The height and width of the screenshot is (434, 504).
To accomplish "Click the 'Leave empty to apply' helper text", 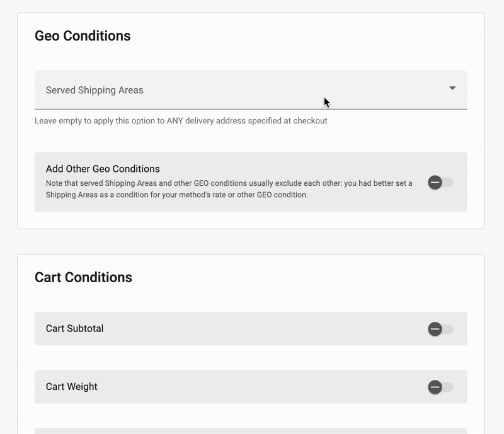I will 181,121.
